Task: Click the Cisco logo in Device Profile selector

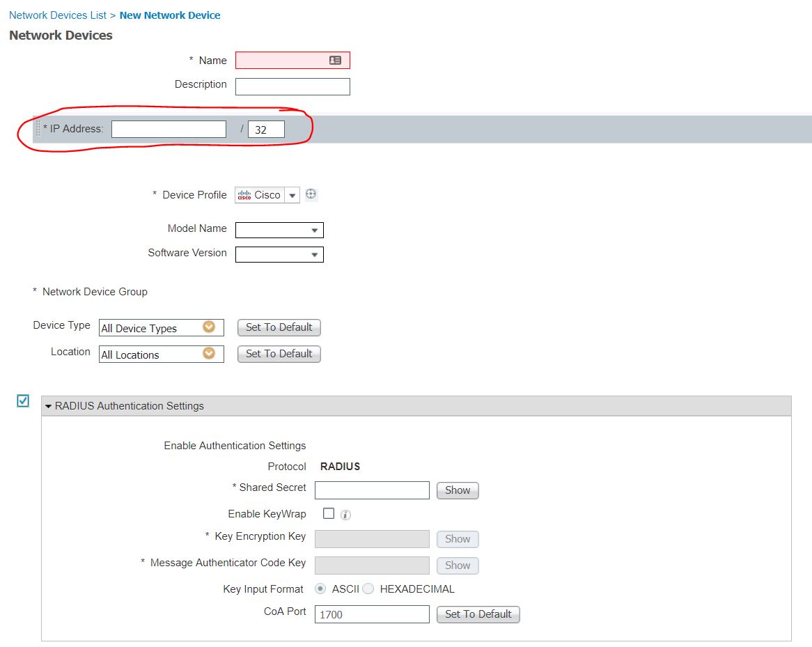Action: coord(245,195)
